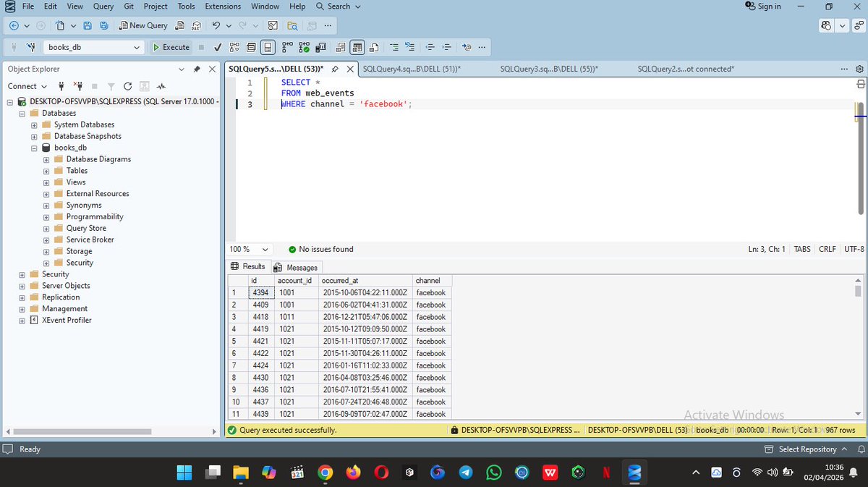
Task: Click the Increase Indent icon
Action: 447,47
